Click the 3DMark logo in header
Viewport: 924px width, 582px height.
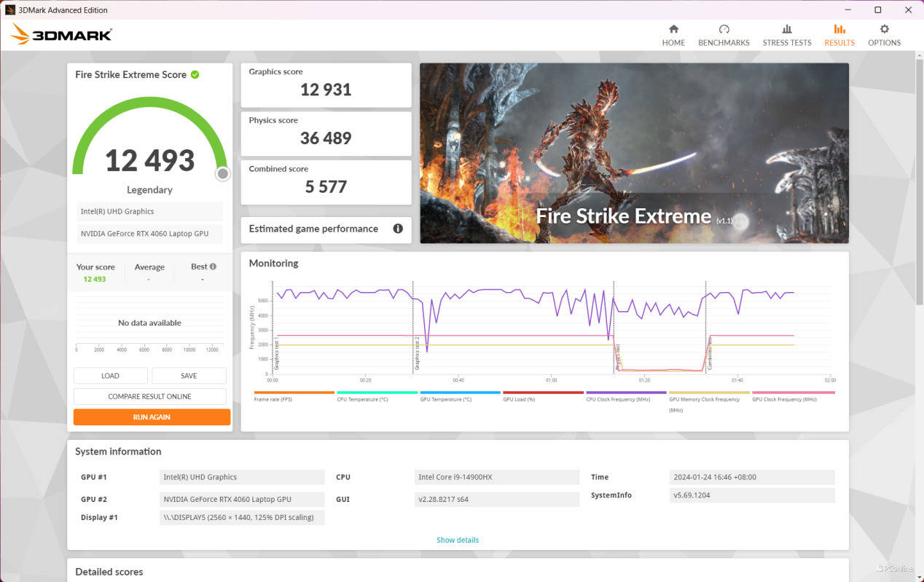[61, 34]
